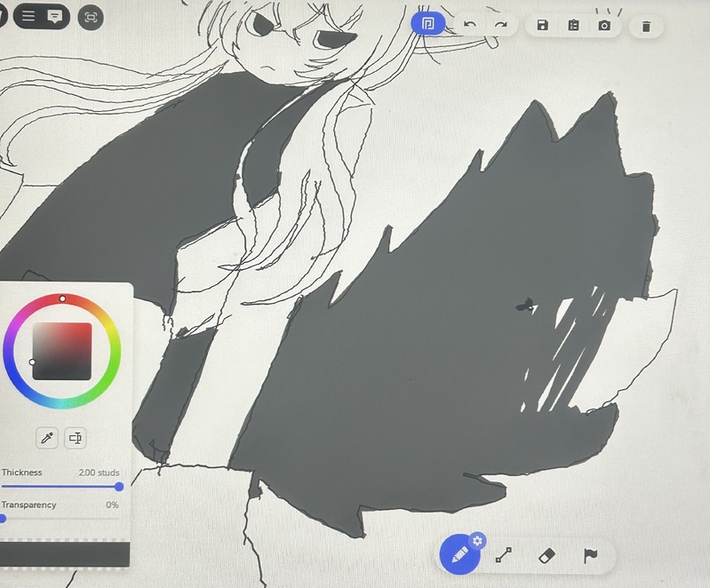
Task: Click the hue color wheel ring
Action: pyautogui.click(x=62, y=351)
